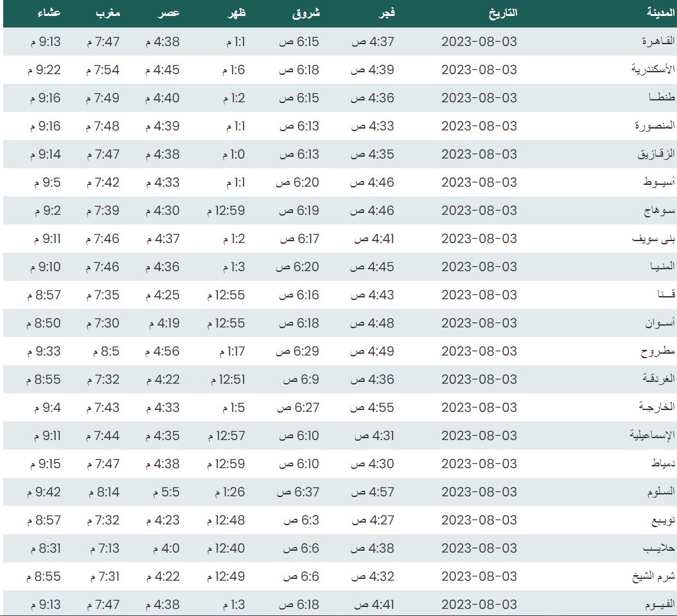Select الغردقة's sunrise time 6:9 ص
This screenshot has height=616, width=677.
click(300, 379)
